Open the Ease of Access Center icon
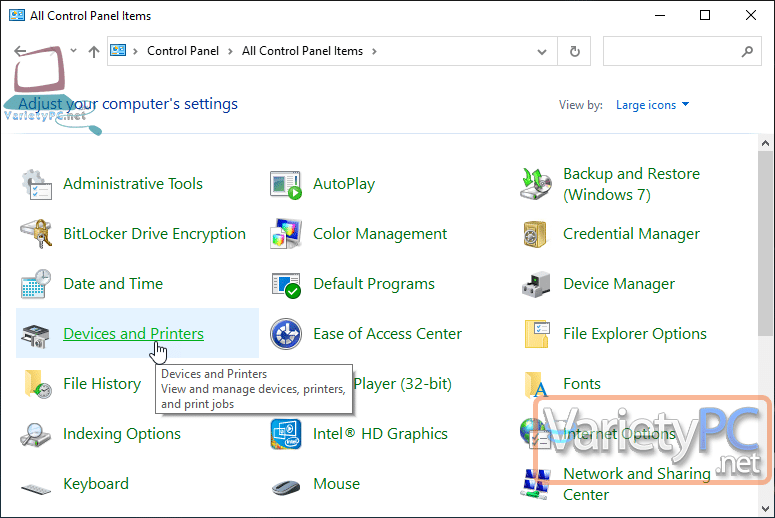The width and height of the screenshot is (775, 518). tap(286, 334)
